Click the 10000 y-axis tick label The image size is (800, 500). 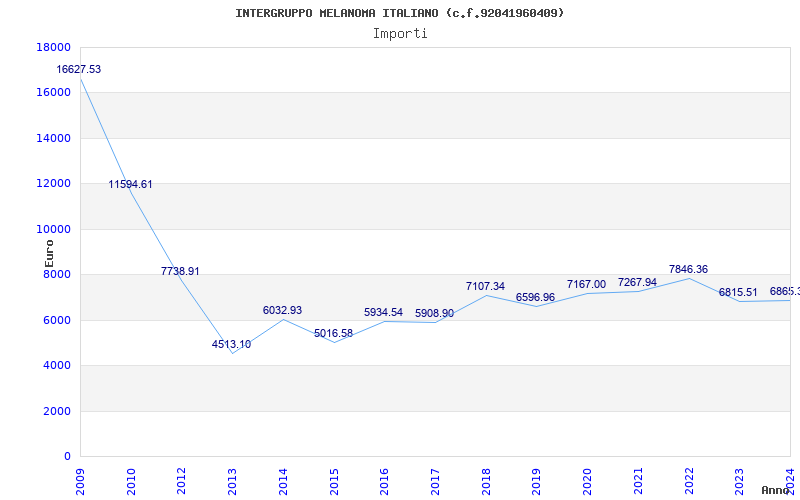[54, 229]
